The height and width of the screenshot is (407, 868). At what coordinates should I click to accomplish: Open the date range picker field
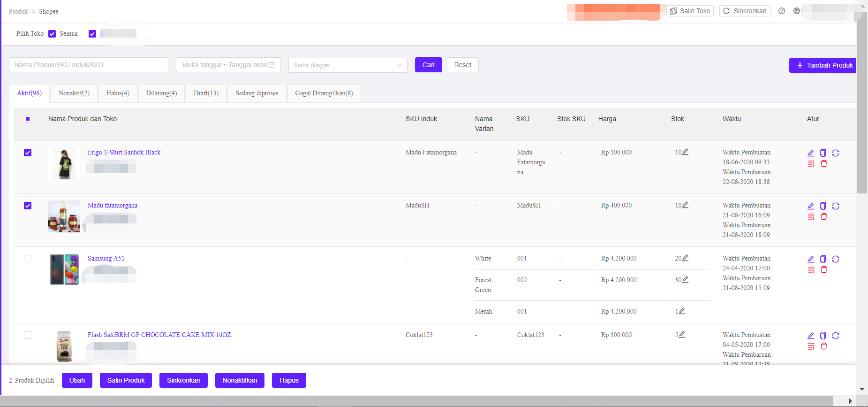228,65
